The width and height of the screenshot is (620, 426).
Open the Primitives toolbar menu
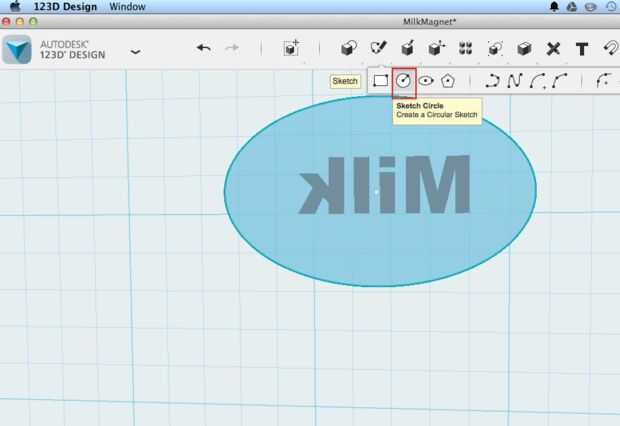click(x=349, y=49)
